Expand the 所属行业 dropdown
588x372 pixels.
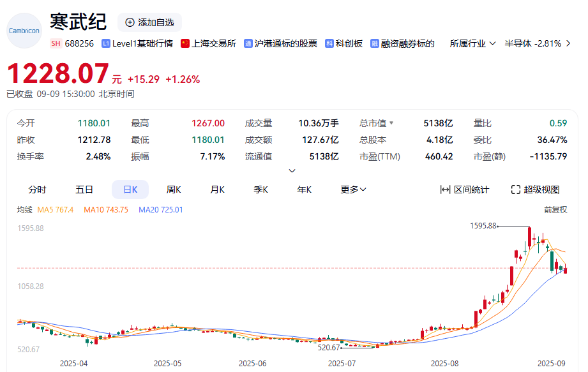tap(472, 43)
